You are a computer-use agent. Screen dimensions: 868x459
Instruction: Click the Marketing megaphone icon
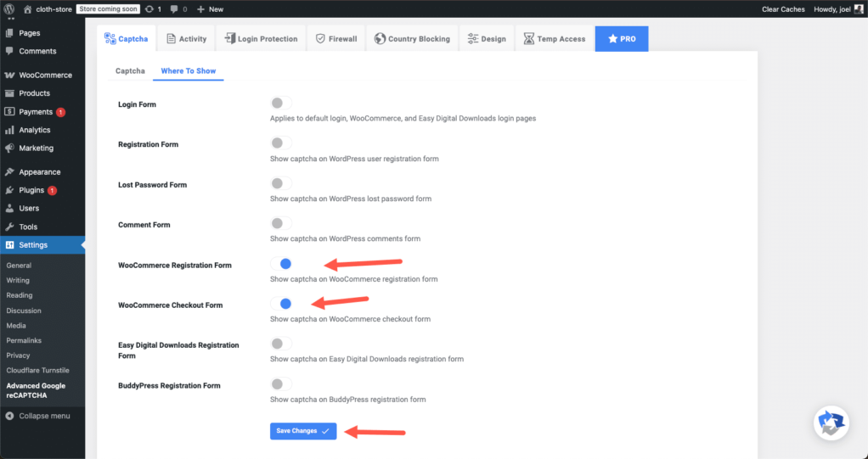(x=9, y=148)
